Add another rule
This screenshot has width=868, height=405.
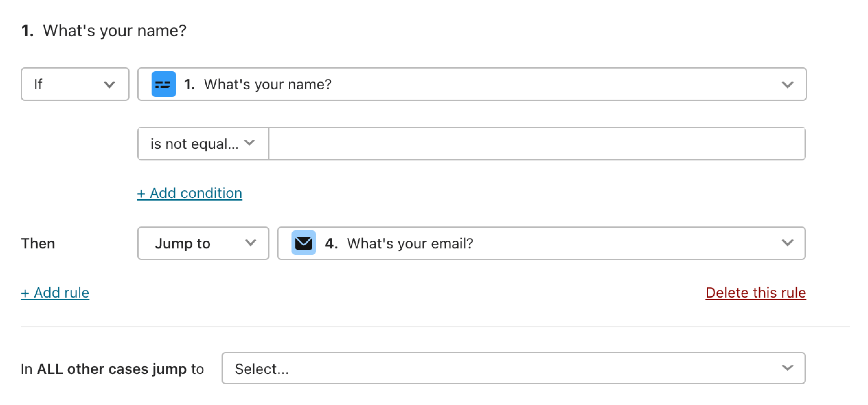(55, 293)
